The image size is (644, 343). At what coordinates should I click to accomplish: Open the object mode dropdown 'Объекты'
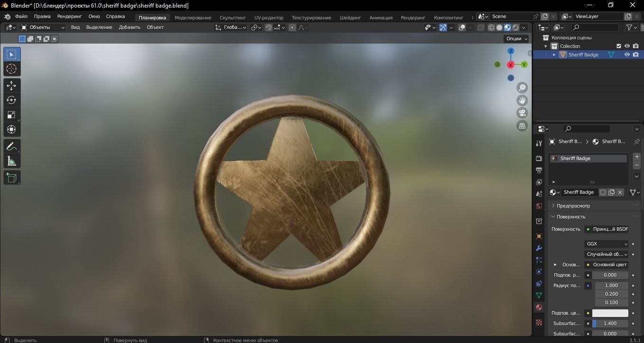click(x=43, y=27)
